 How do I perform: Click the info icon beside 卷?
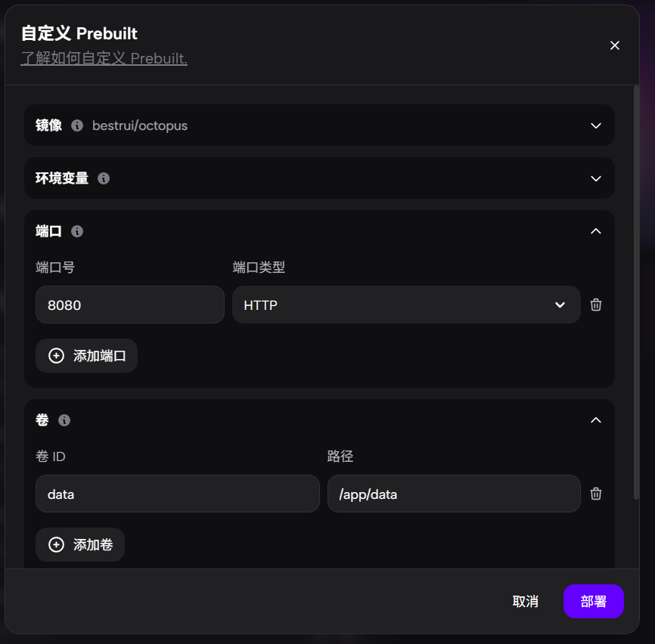64,420
